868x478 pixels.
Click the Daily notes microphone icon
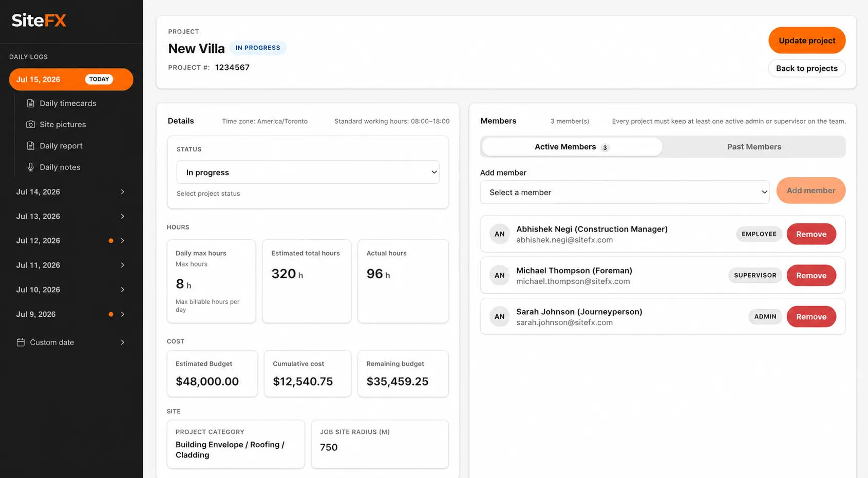pos(31,167)
